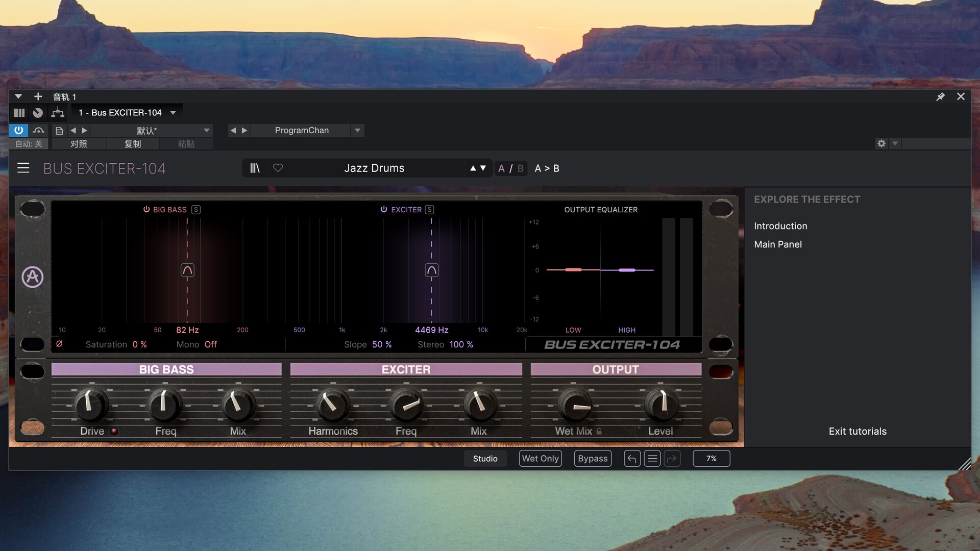This screenshot has height=551, width=980.
Task: Click the Saturation 0 % value
Action: (x=139, y=344)
